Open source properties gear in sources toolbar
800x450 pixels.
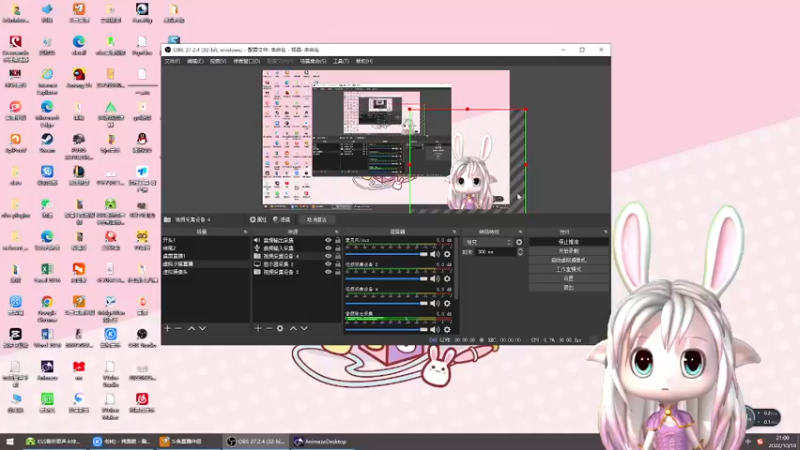(280, 329)
